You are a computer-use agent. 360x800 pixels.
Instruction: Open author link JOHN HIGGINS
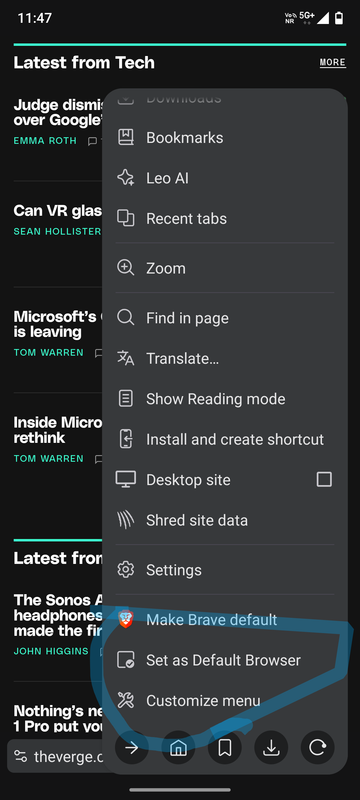(50, 651)
